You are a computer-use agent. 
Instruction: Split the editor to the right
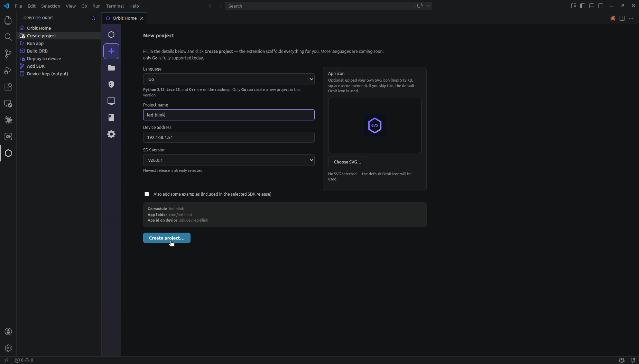(622, 18)
